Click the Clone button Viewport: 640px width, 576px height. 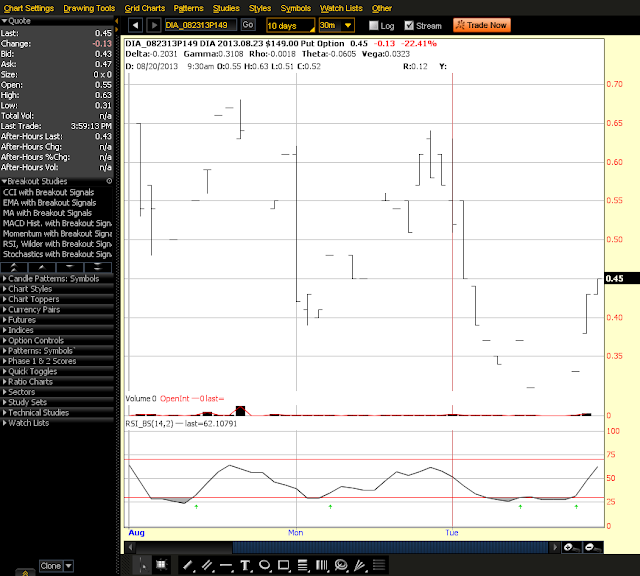[51, 566]
